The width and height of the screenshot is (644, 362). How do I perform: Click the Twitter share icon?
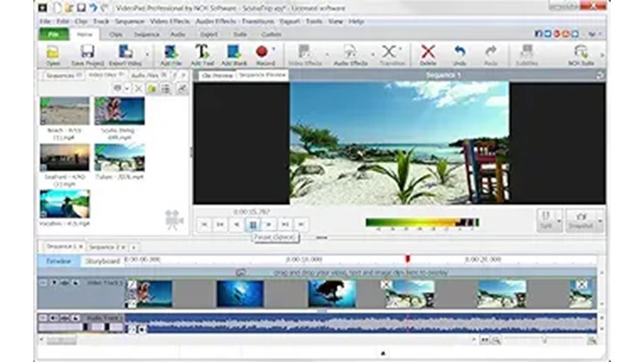548,34
